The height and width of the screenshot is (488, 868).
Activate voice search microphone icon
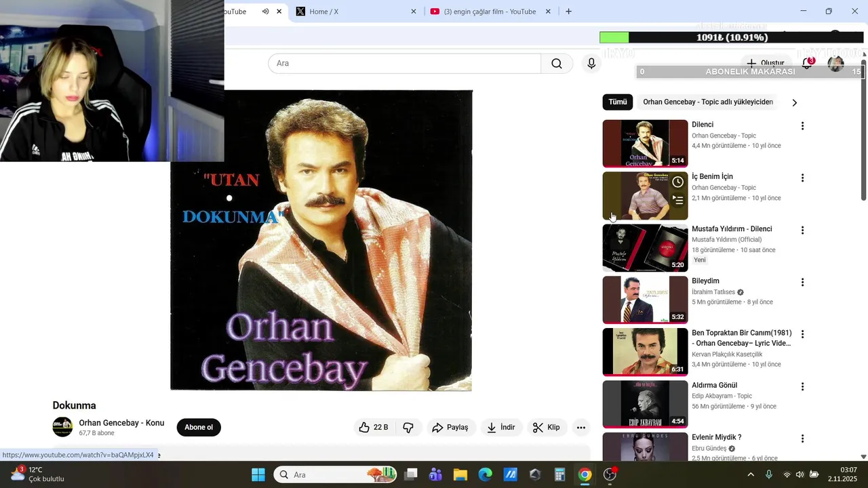click(x=591, y=63)
